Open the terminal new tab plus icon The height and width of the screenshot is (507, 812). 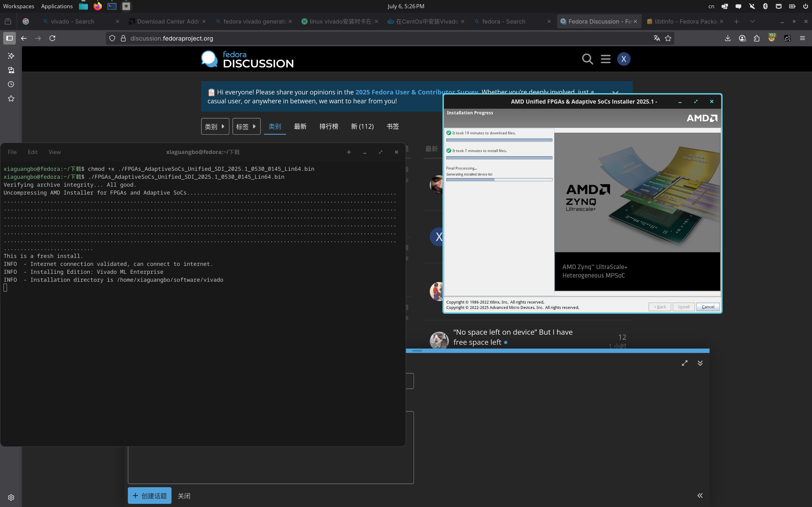pyautogui.click(x=349, y=152)
